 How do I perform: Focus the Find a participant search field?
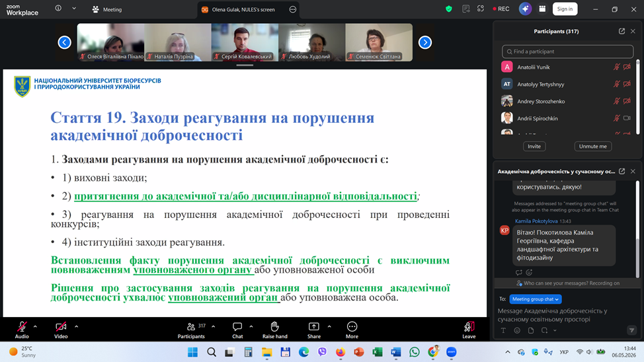tap(567, 52)
